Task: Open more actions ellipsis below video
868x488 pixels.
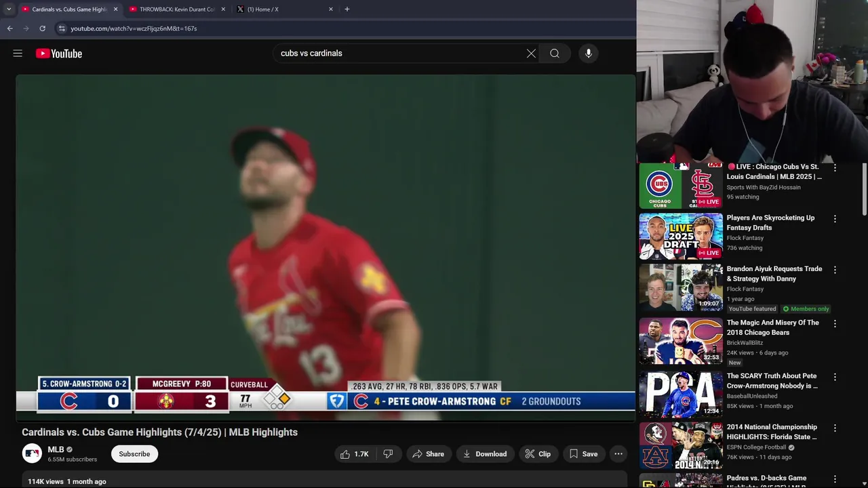Action: (x=618, y=454)
